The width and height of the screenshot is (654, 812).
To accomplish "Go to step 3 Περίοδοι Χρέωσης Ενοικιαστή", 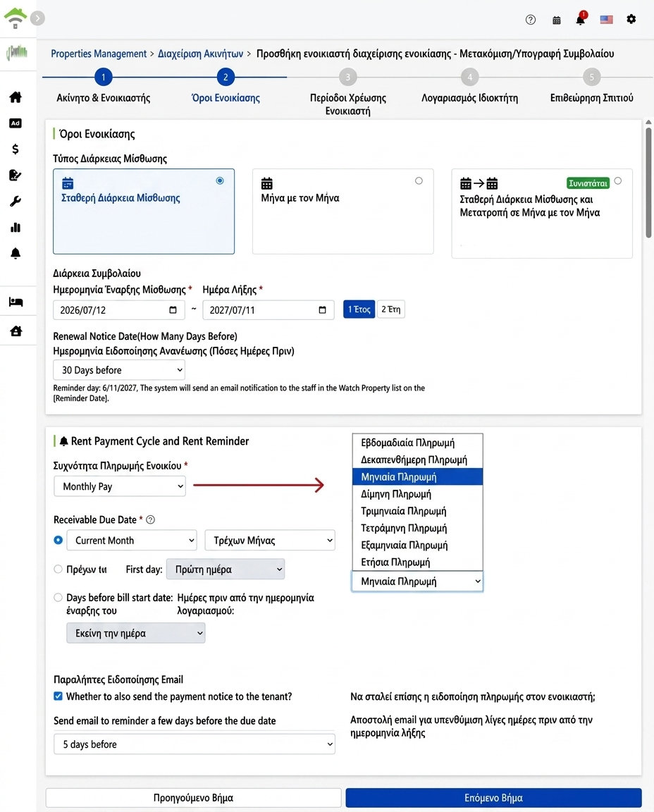I will [x=348, y=77].
